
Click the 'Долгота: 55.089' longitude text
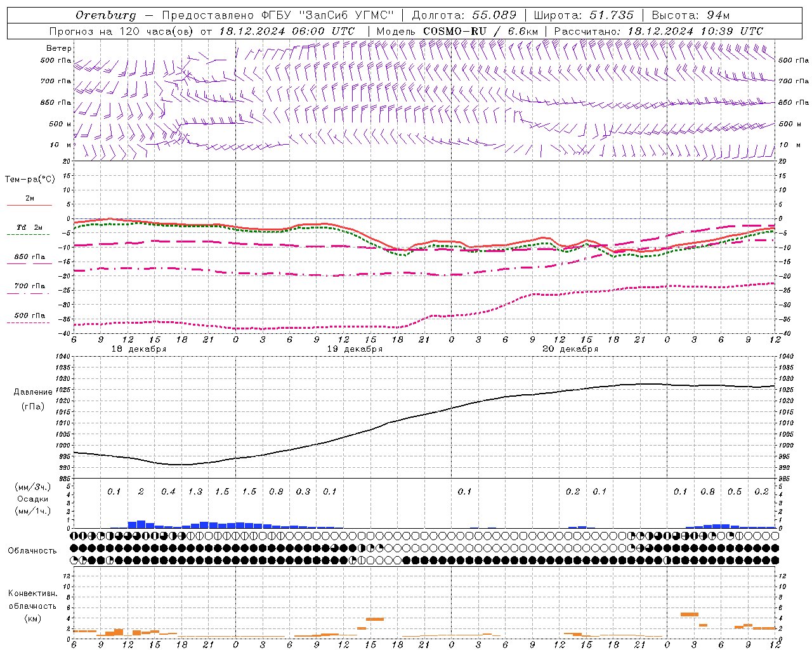(x=464, y=15)
